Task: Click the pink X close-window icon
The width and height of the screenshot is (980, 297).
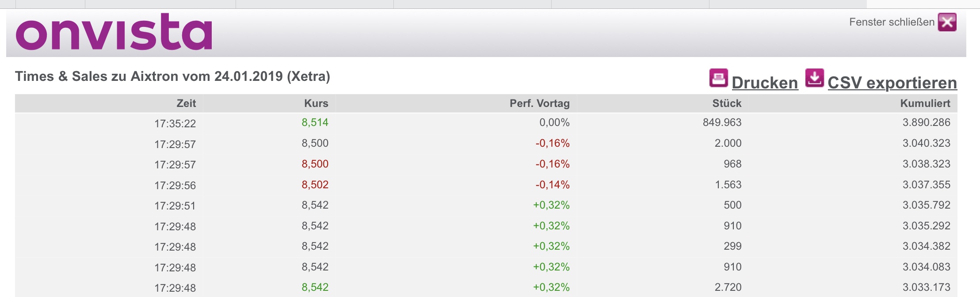Action: (947, 22)
